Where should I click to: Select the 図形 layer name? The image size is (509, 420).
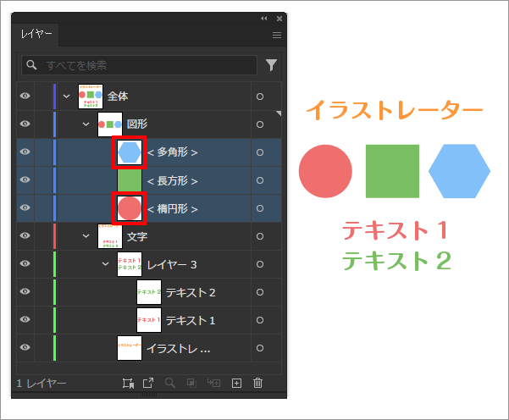(137, 124)
